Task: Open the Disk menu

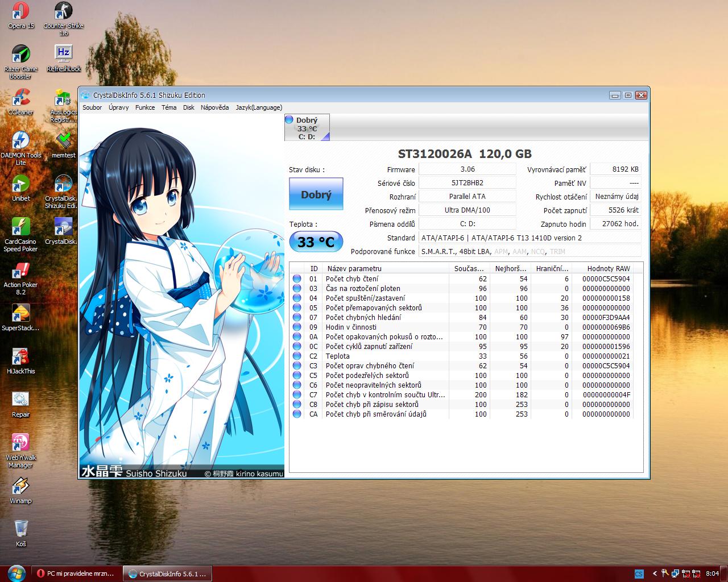Action: [x=189, y=107]
